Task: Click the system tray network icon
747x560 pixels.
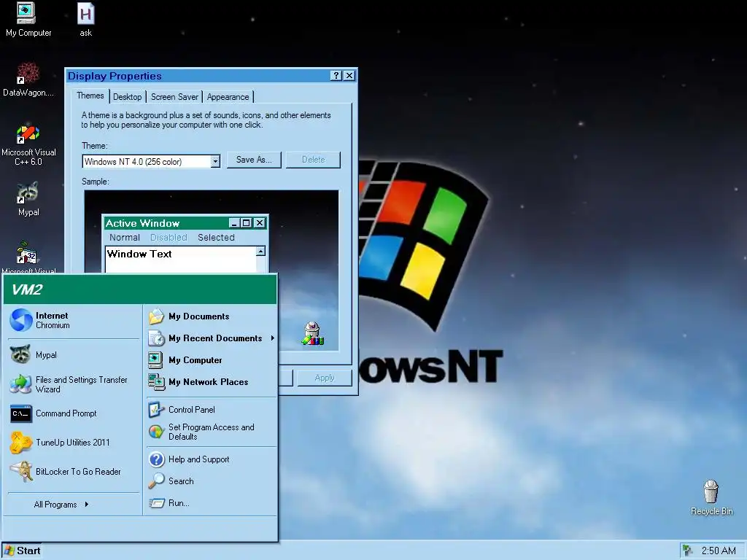Action: pyautogui.click(x=687, y=551)
